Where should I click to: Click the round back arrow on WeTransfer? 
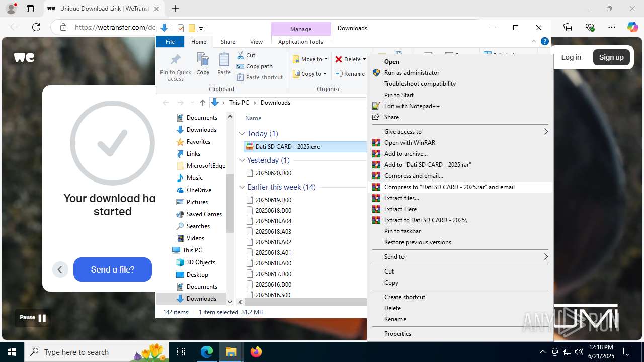pos(60,269)
